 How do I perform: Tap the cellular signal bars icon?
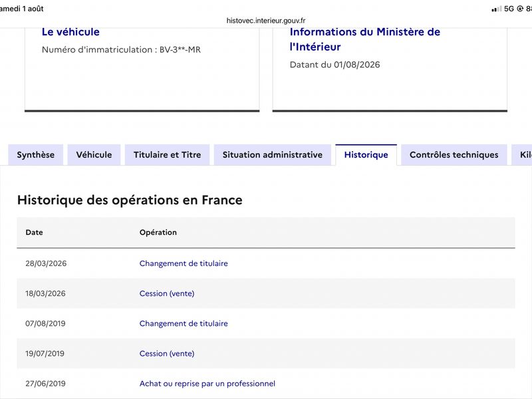[497, 9]
